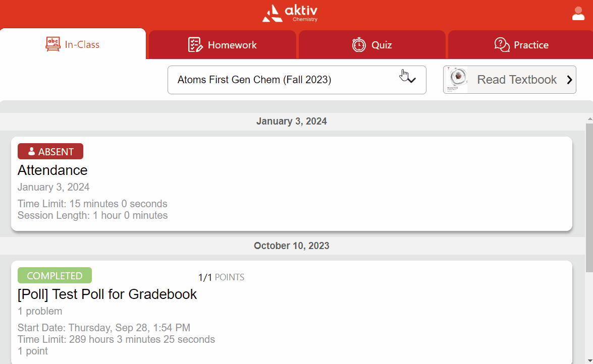Click the January 3, 2024 date header
The width and height of the screenshot is (593, 364).
pyautogui.click(x=291, y=122)
